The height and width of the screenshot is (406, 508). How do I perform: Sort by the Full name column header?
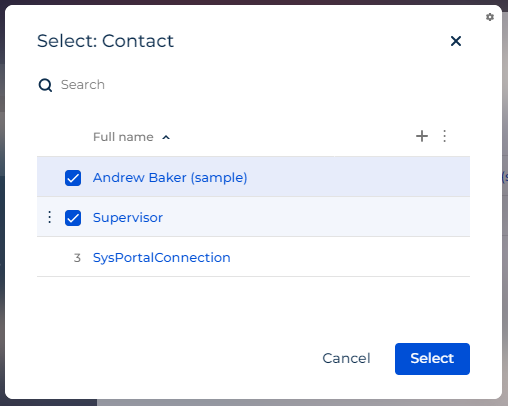point(123,137)
